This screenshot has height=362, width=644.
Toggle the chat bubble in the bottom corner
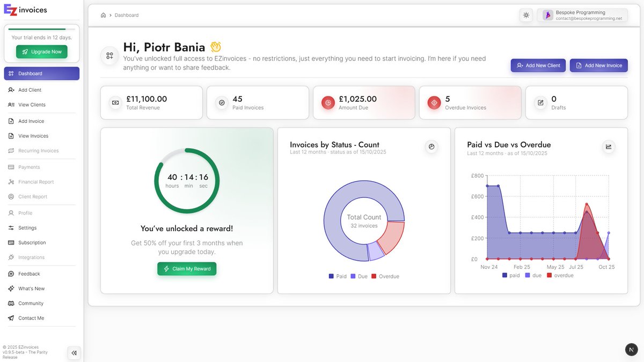(631, 349)
